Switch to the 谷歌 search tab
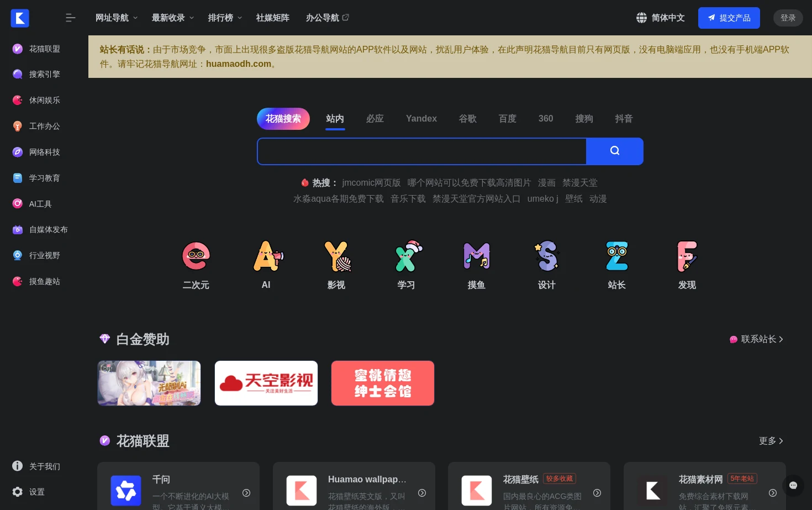 (468, 119)
